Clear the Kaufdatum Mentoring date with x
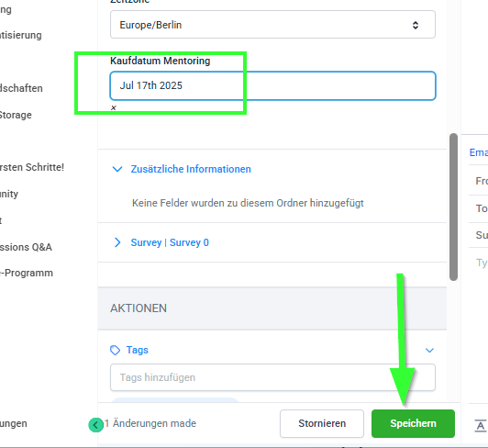The height and width of the screenshot is (448, 488). (114, 107)
